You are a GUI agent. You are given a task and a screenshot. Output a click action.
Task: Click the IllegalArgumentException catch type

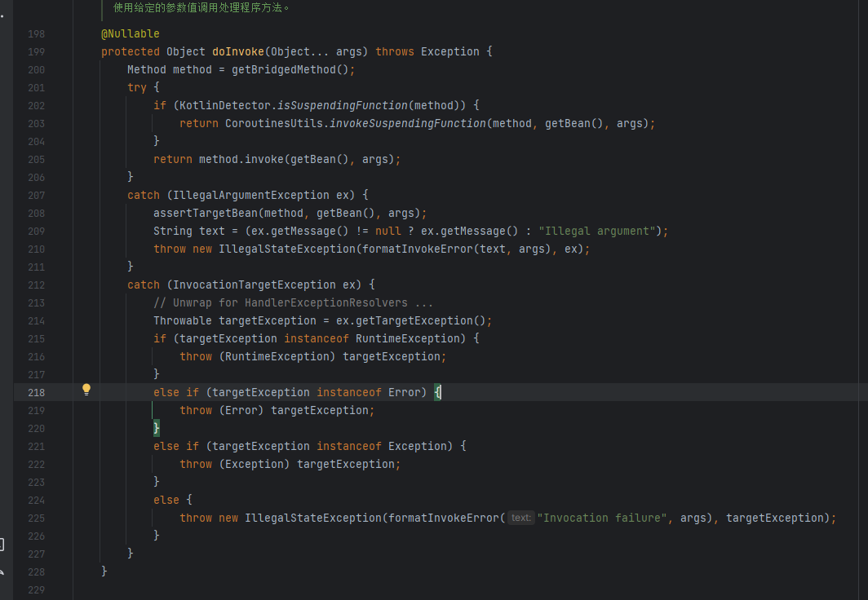[x=251, y=195]
